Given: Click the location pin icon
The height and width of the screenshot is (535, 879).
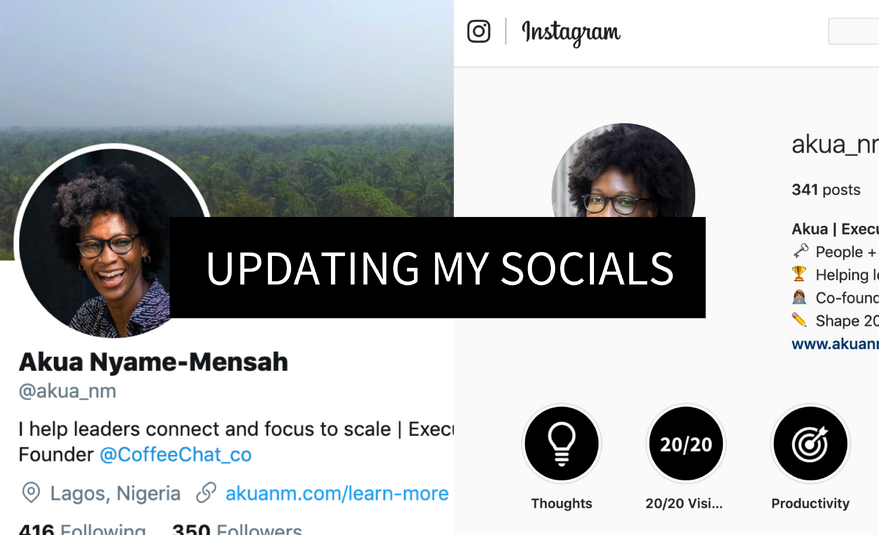Looking at the screenshot, I should click(x=31, y=493).
